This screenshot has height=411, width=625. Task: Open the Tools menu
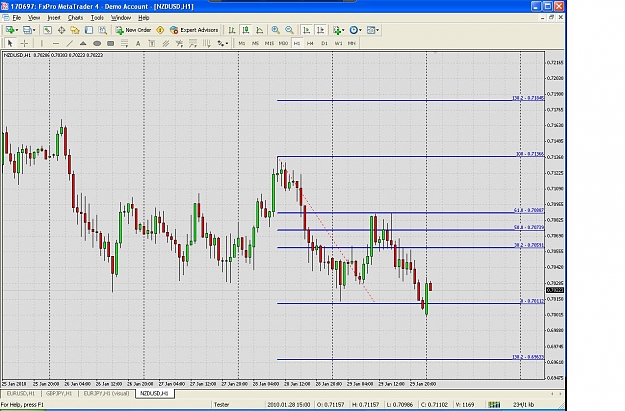click(97, 18)
